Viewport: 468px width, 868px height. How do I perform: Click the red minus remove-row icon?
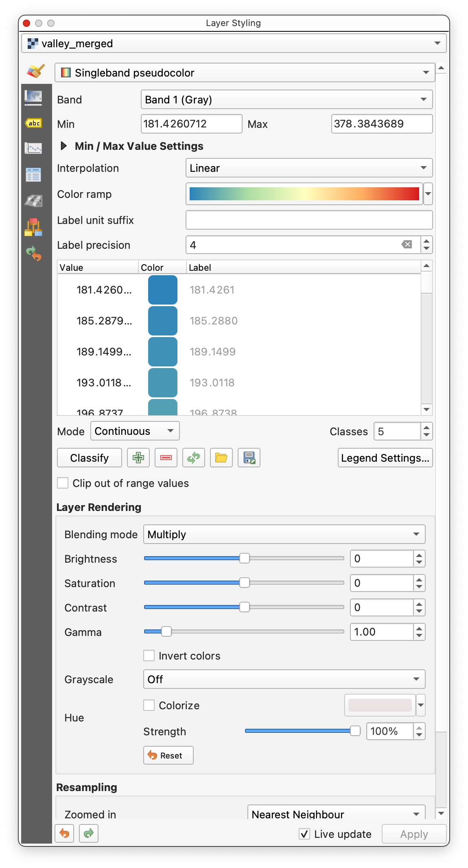coord(166,458)
